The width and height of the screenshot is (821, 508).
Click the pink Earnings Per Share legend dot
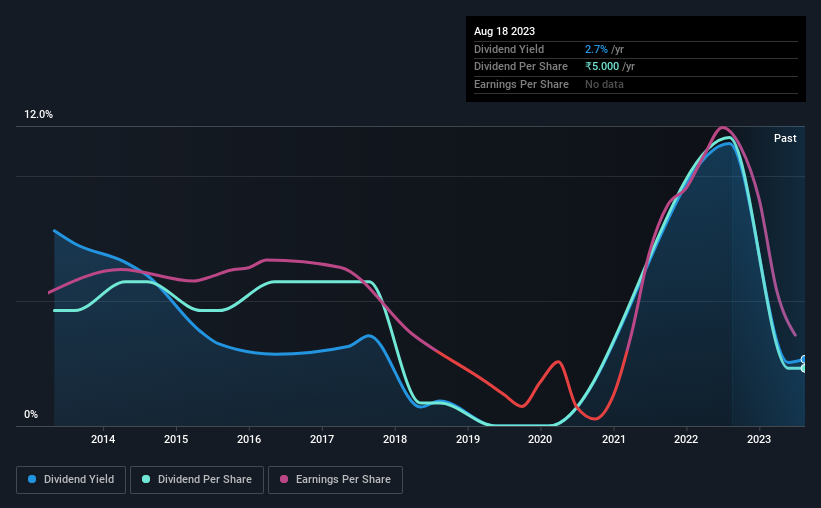(x=284, y=479)
